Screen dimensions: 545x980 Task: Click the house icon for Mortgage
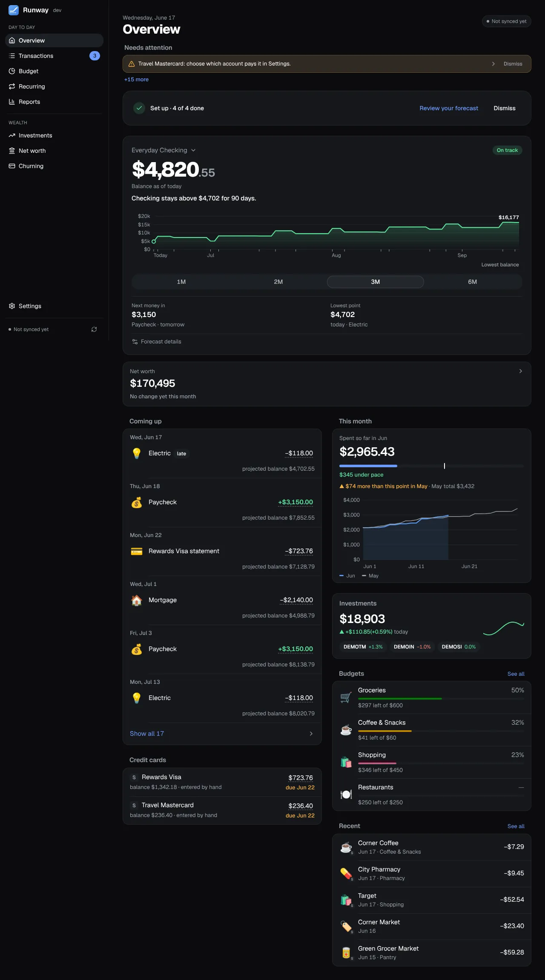[x=137, y=600]
